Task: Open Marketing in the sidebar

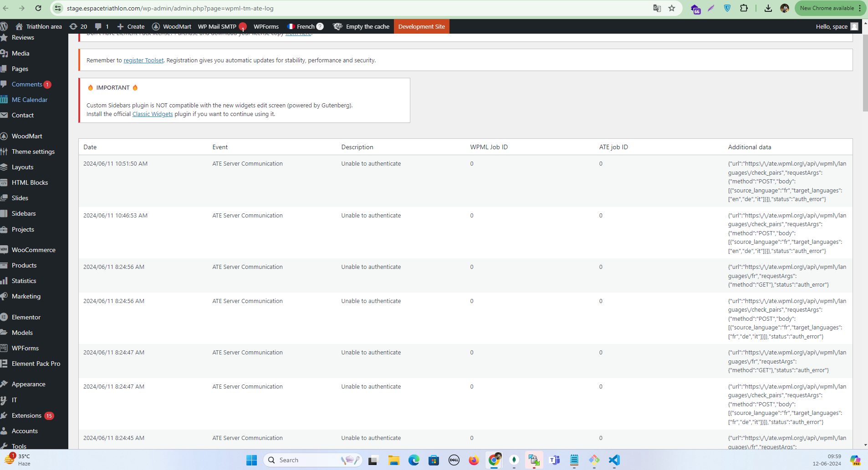Action: point(26,296)
